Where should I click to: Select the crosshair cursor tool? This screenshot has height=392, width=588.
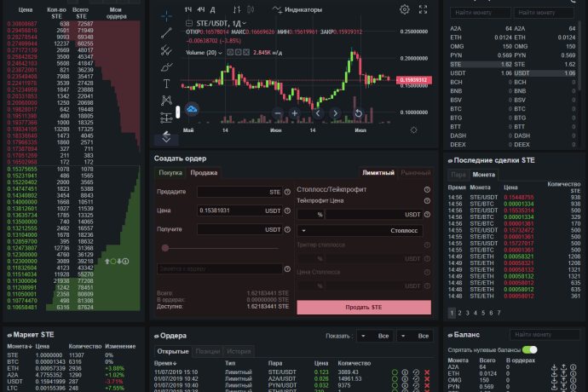(166, 16)
